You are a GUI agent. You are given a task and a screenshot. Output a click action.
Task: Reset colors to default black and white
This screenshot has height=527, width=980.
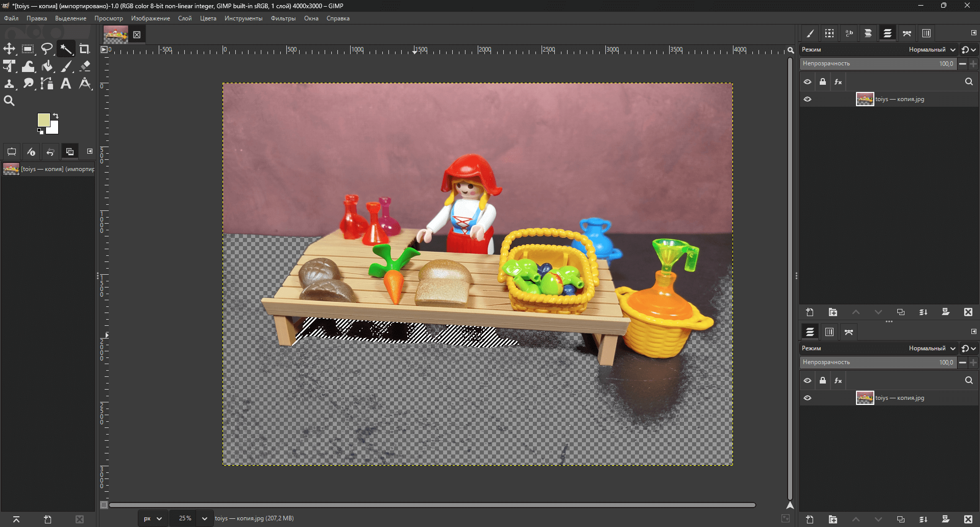tap(40, 131)
